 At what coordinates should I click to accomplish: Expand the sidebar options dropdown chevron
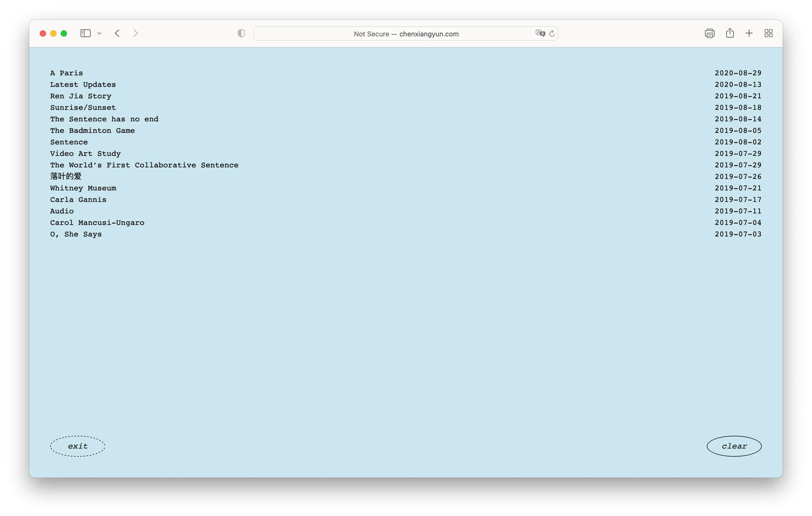[99, 33]
